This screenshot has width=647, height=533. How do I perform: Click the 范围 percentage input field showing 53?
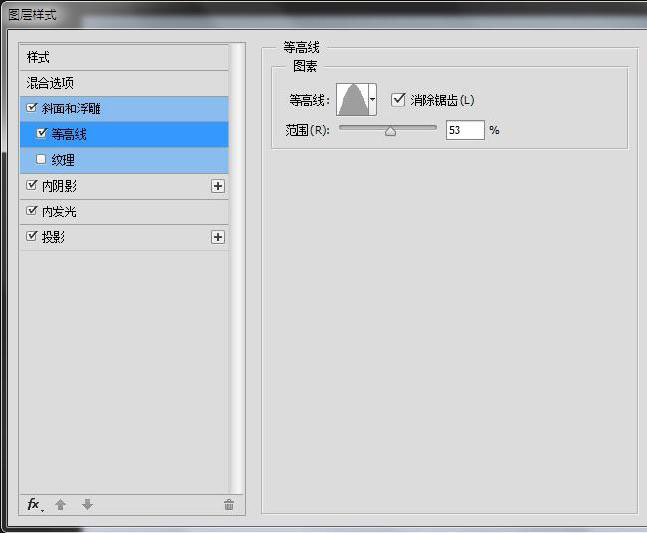(465, 130)
